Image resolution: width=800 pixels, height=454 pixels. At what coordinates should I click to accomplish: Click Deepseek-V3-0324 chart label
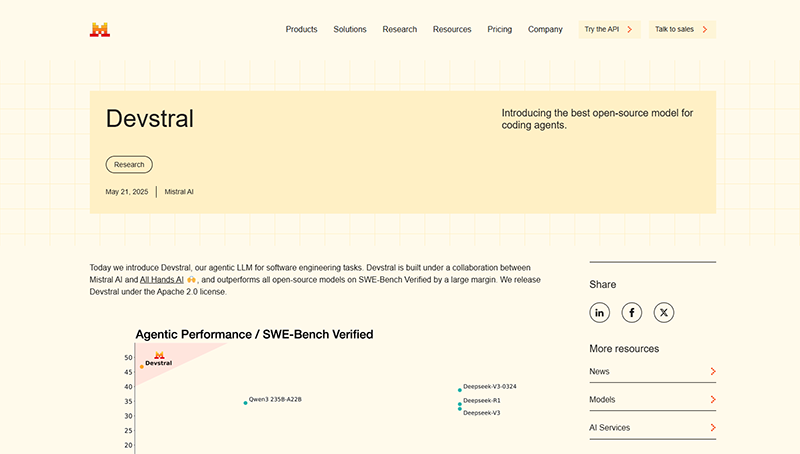pyautogui.click(x=490, y=387)
